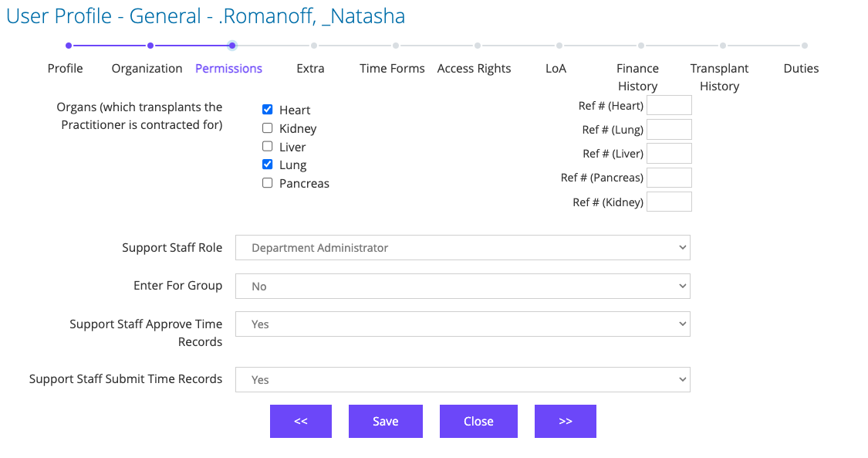Viewport: 868px width, 458px height.
Task: Open the Time Forms step
Action: (392, 68)
